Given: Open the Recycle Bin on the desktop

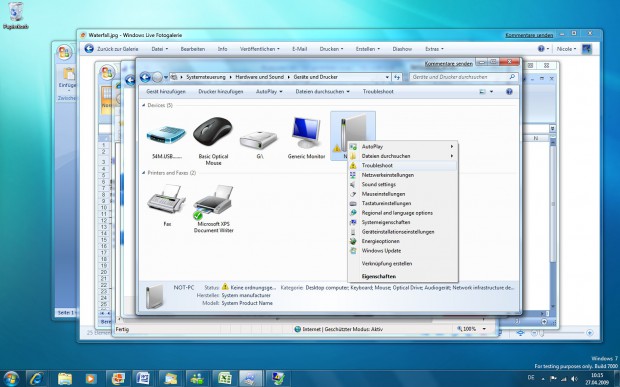Looking at the screenshot, I should tap(16, 16).
